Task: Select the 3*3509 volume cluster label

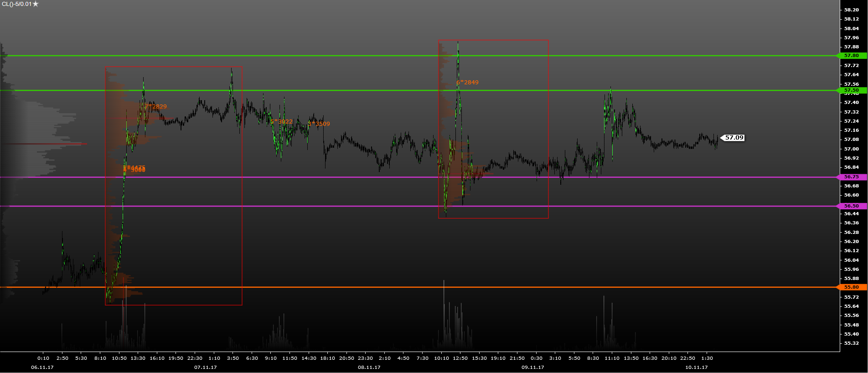Action: [x=319, y=124]
